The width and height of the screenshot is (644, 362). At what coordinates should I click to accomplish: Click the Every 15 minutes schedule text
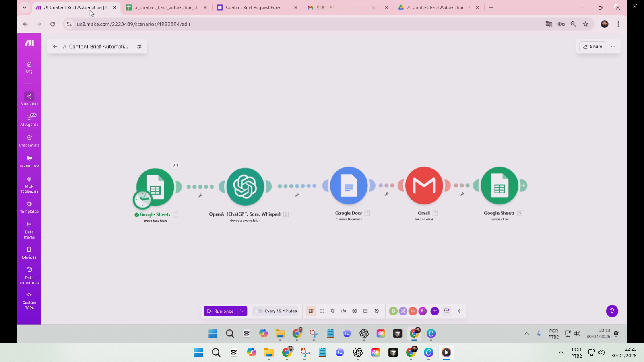point(281,311)
